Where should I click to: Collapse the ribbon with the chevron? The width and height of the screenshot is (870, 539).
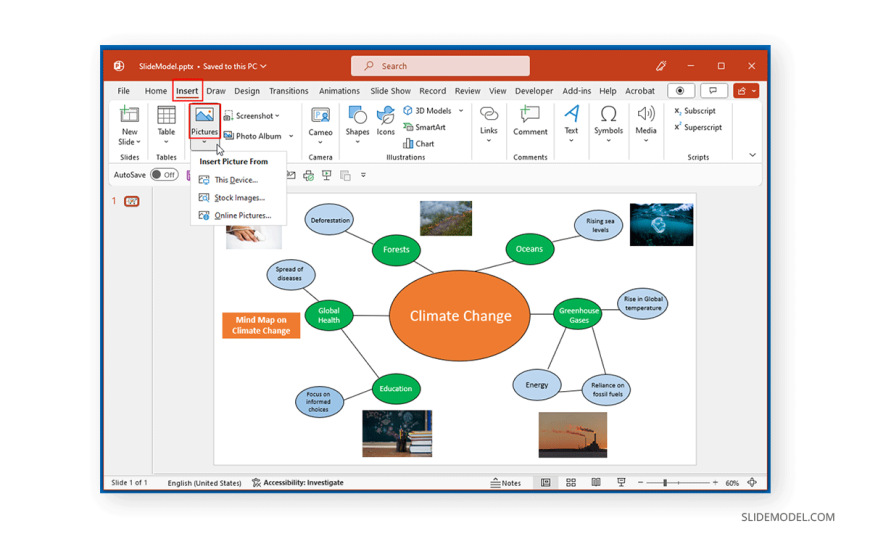pos(752,155)
